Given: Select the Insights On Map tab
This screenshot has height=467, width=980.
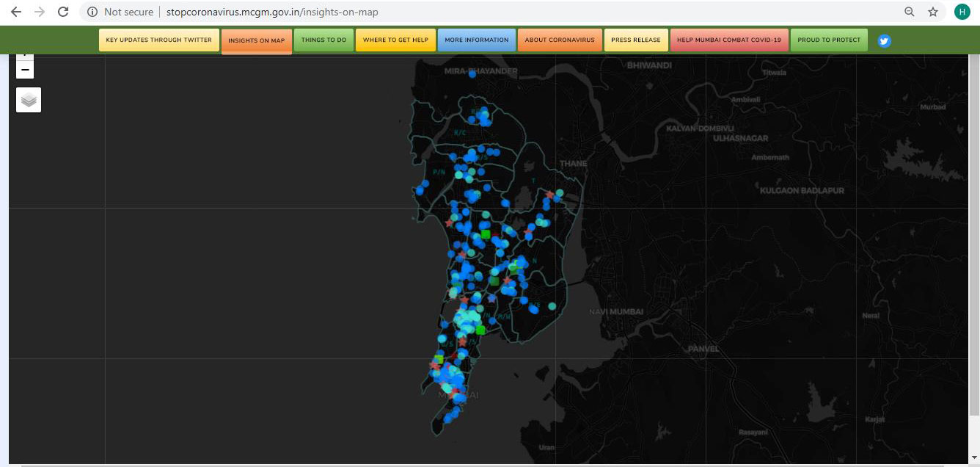Looking at the screenshot, I should [x=256, y=40].
